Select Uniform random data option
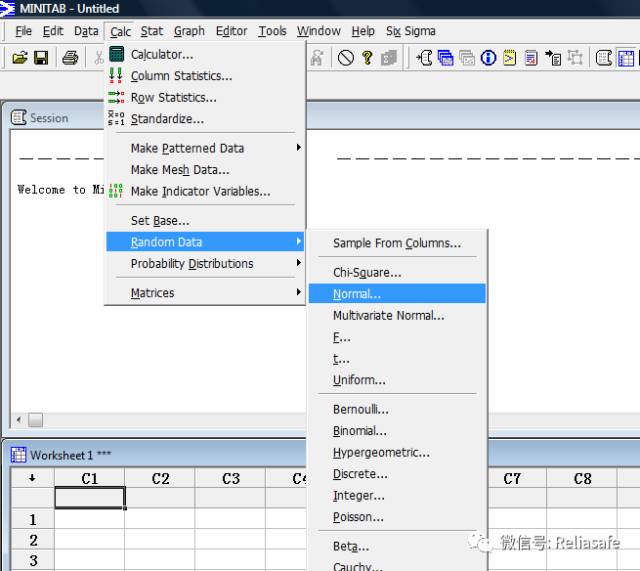The height and width of the screenshot is (571, 640). pyautogui.click(x=397, y=380)
